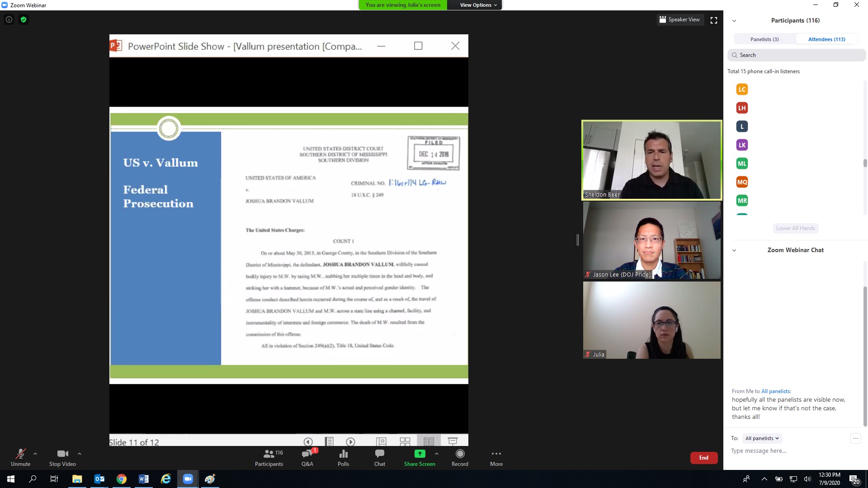This screenshot has width=868, height=488.
Task: Switch to the Attendees (113) tab
Action: point(826,39)
